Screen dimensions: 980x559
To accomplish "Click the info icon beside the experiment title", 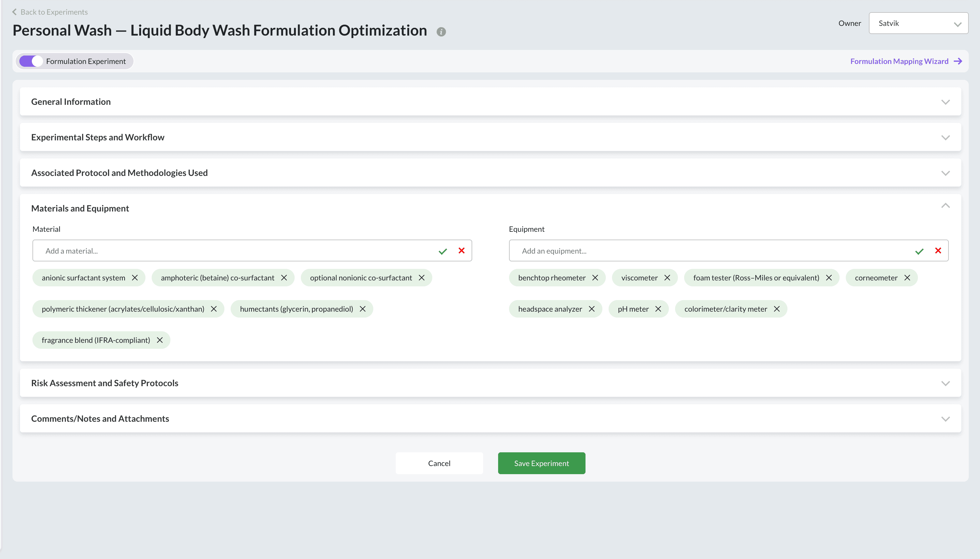I will (441, 32).
